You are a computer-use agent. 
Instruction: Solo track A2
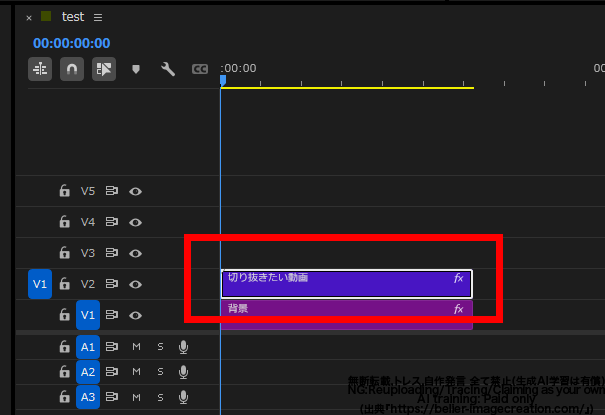point(161,372)
